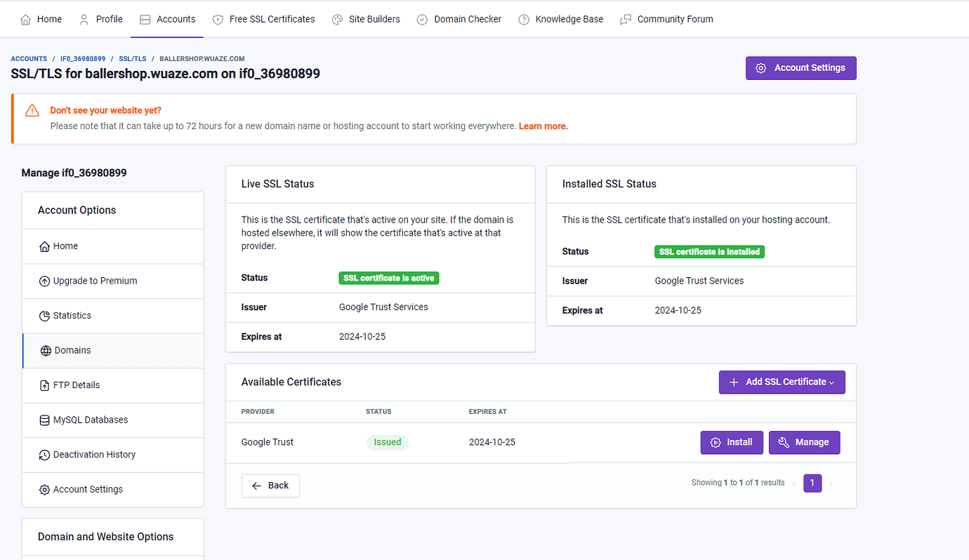Open MySQL Databases via the database icon
Screen dimensions: 969x560
(x=44, y=420)
